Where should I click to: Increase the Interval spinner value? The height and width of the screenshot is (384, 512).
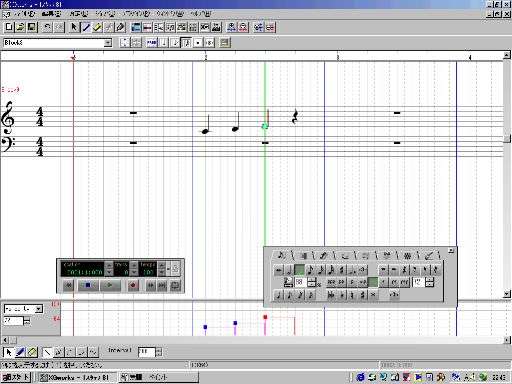(x=159, y=350)
